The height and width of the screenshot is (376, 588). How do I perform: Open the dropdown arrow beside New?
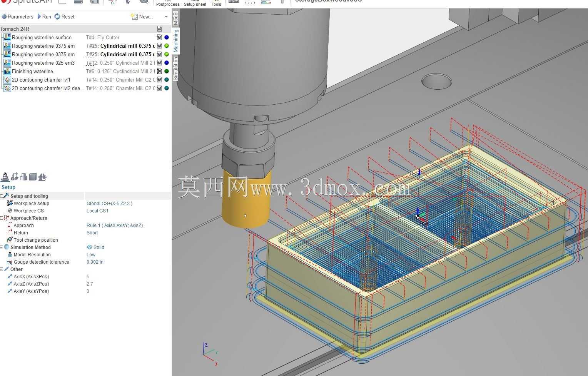point(166,17)
